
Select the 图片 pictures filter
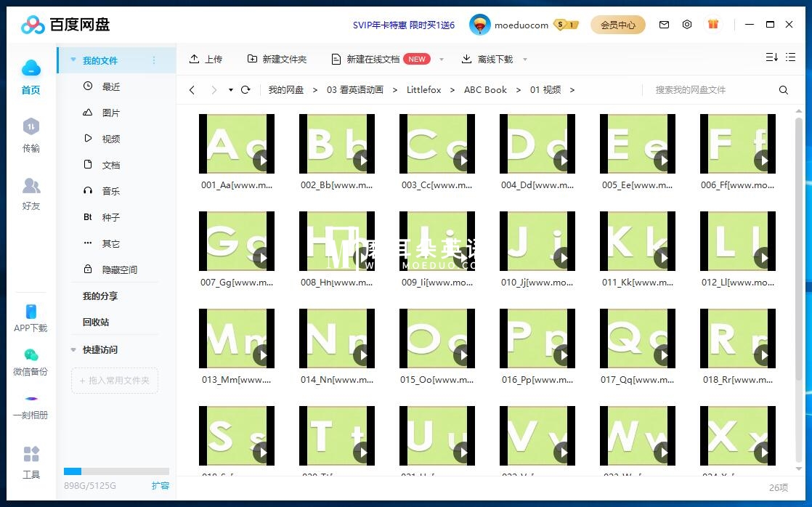(110, 112)
